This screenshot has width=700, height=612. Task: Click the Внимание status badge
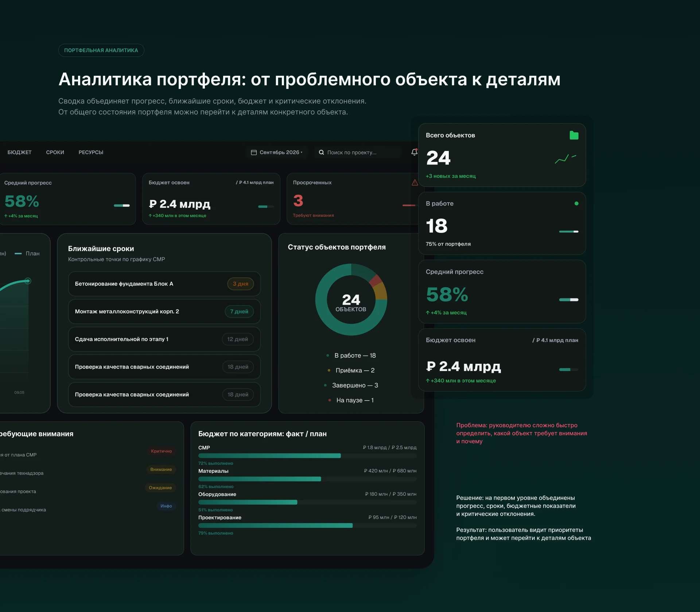click(161, 469)
